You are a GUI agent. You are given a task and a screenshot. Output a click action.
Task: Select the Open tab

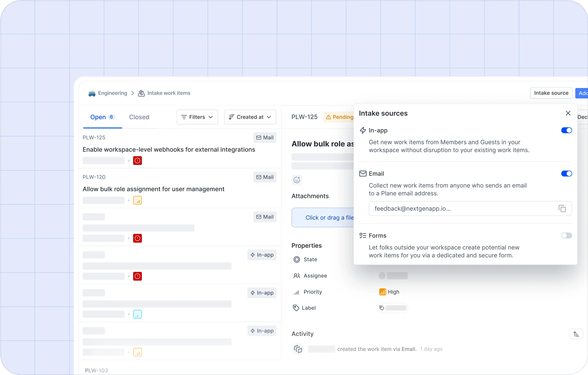(x=98, y=117)
